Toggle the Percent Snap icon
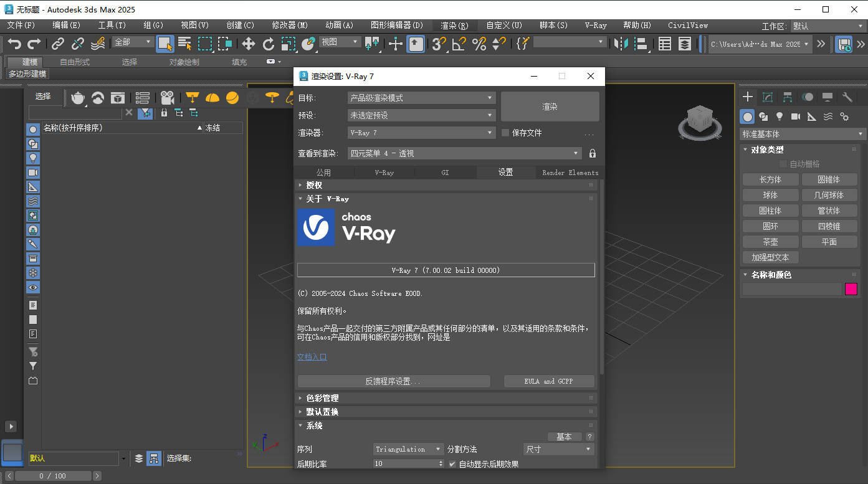The height and width of the screenshot is (484, 868). (x=479, y=44)
